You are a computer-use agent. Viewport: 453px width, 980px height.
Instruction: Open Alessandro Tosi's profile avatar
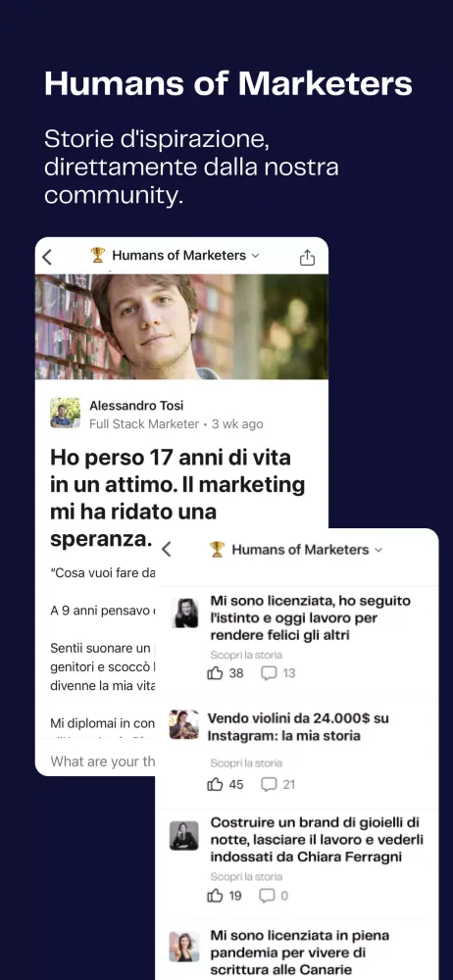point(65,413)
